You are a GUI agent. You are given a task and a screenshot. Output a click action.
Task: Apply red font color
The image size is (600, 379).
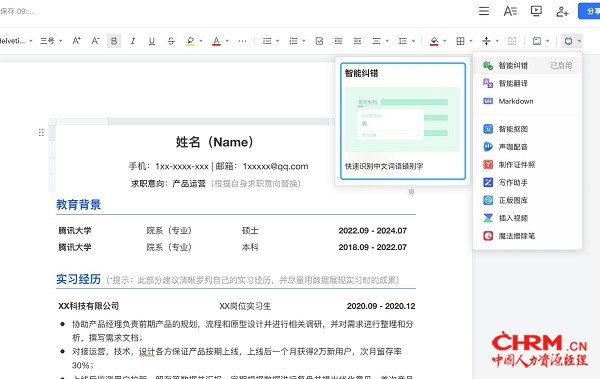[x=216, y=41]
